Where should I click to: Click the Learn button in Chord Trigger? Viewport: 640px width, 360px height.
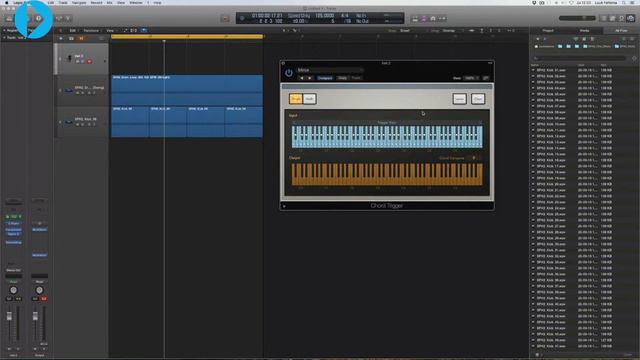coord(460,99)
